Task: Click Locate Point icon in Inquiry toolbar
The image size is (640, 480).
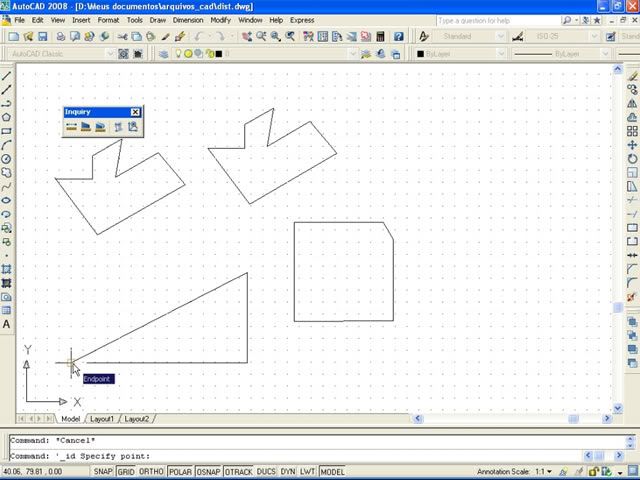Action: [x=133, y=127]
